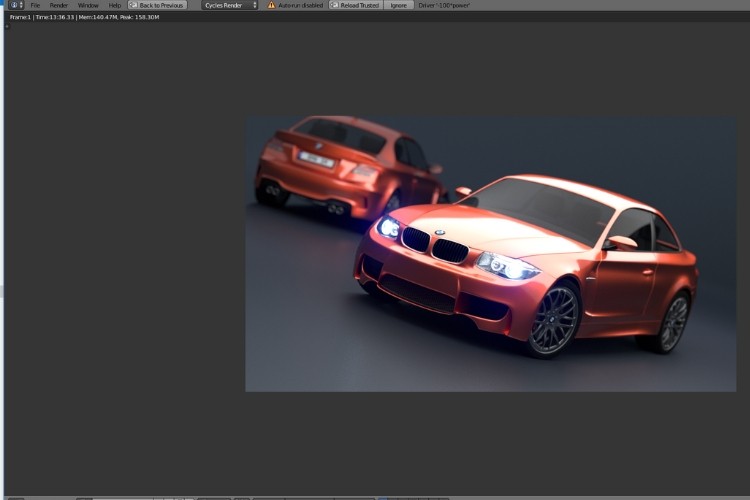Click the 'Driver -100*power' message text
This screenshot has height=500, width=750.
coord(444,5)
